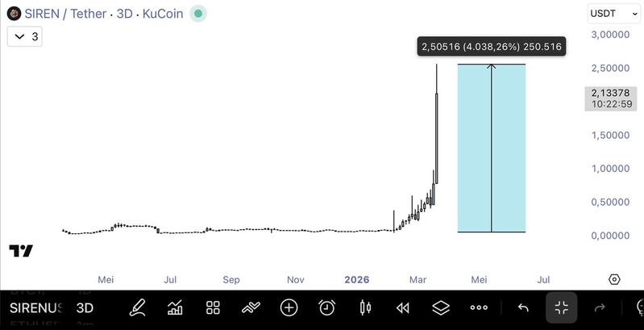Open the indicators chart icon
The width and height of the screenshot is (644, 330).
point(175,307)
